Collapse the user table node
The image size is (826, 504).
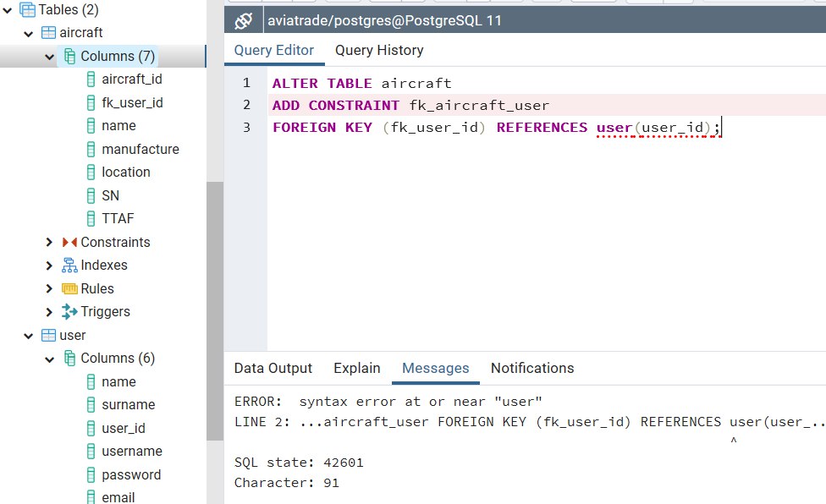click(29, 337)
